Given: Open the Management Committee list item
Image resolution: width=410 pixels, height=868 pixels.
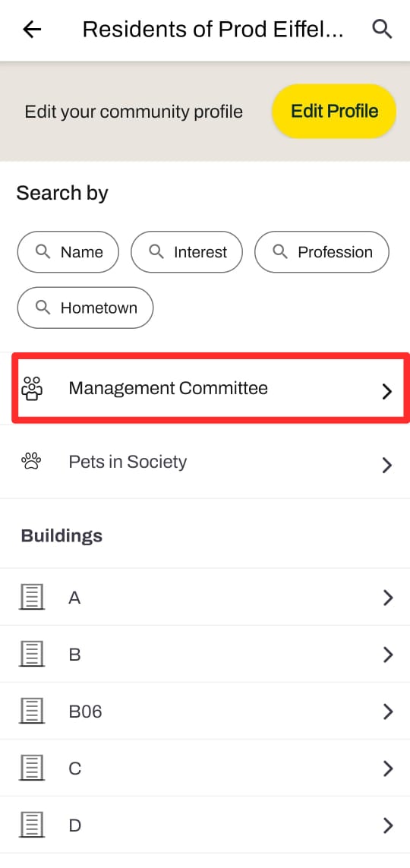Looking at the screenshot, I should click(210, 388).
